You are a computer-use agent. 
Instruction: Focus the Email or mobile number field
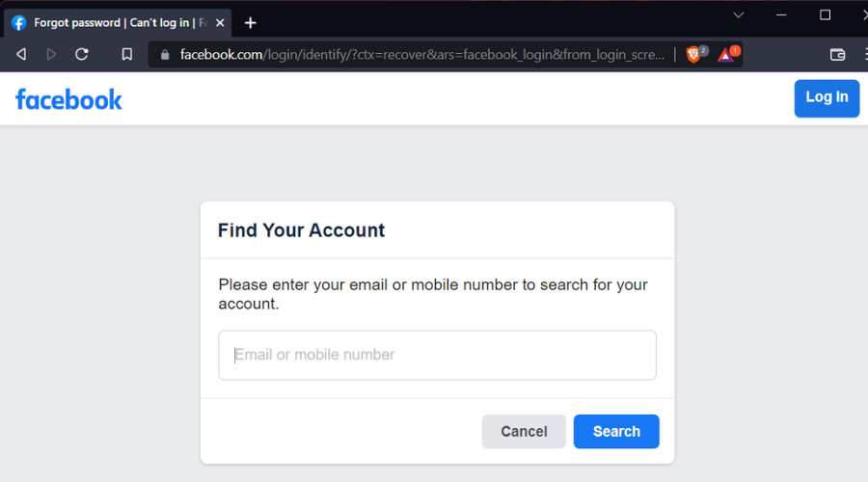(x=437, y=356)
